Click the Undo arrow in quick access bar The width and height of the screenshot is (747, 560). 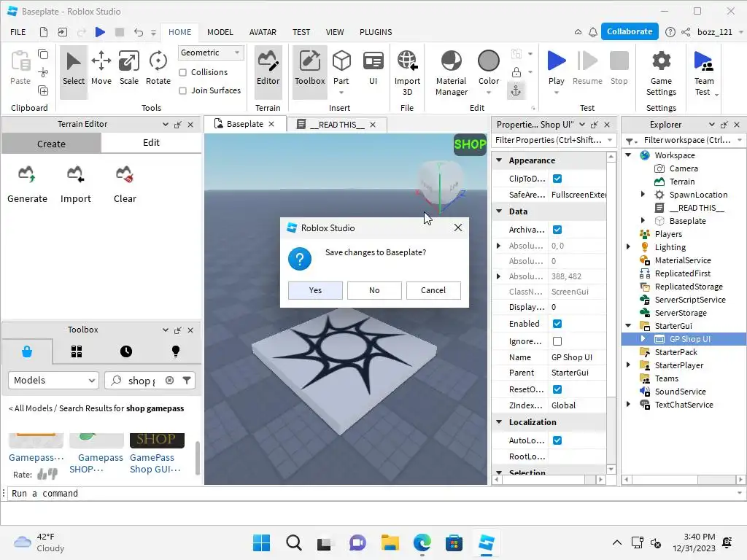138,32
